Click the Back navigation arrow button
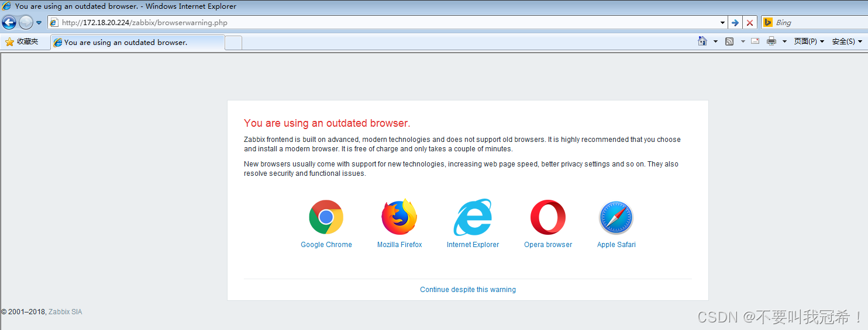The image size is (868, 330). 9,23
